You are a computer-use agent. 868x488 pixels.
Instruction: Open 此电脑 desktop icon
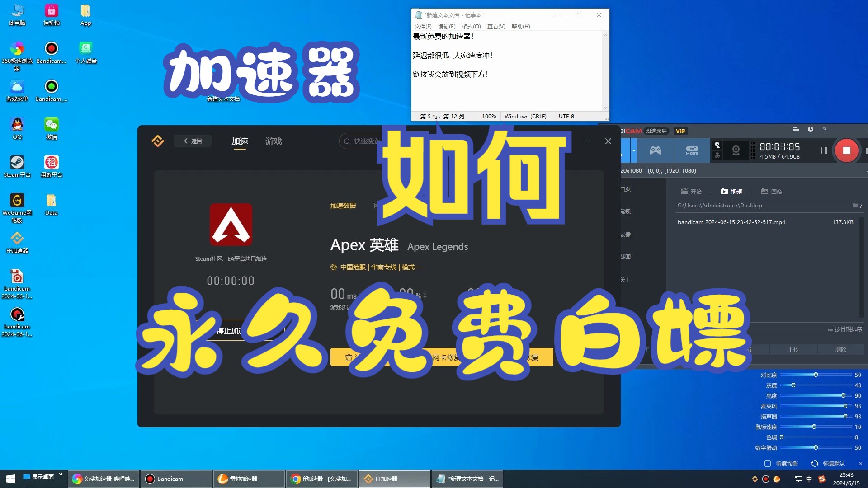[17, 14]
